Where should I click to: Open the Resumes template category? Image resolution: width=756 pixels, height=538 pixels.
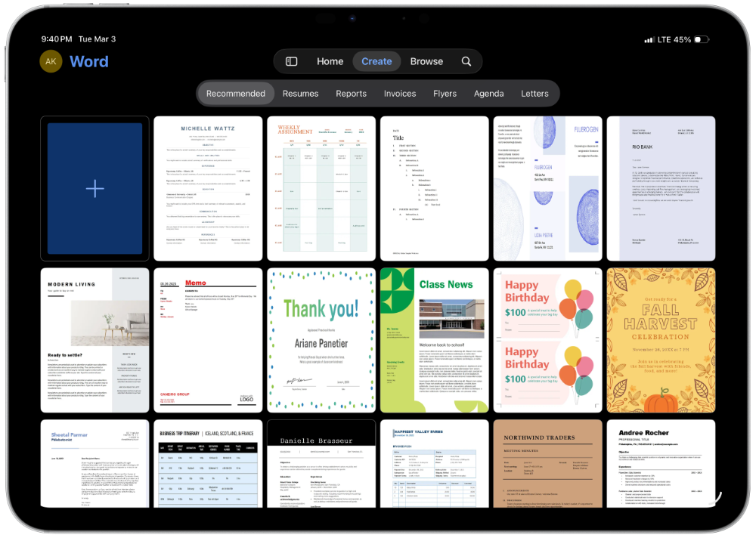pyautogui.click(x=300, y=93)
